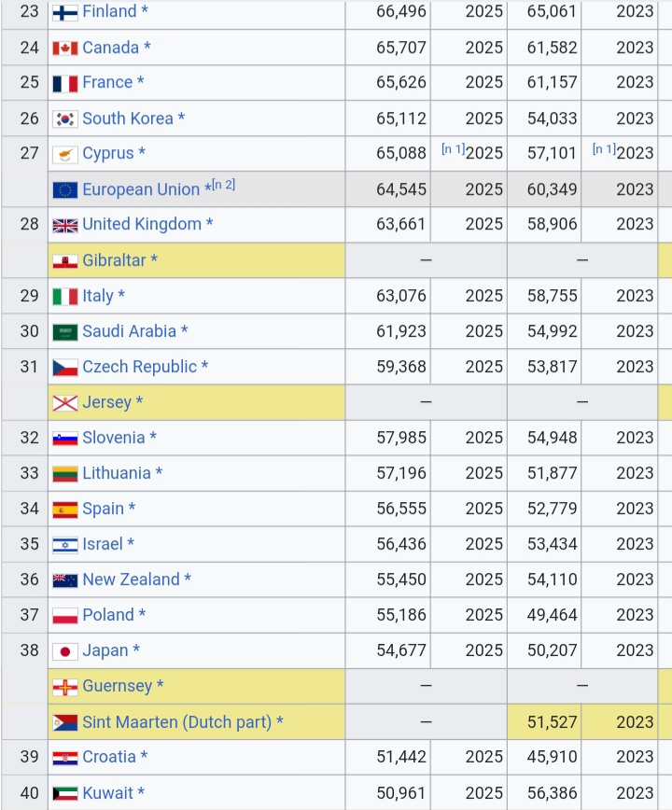Click the Guernsey flag icon

[65, 687]
